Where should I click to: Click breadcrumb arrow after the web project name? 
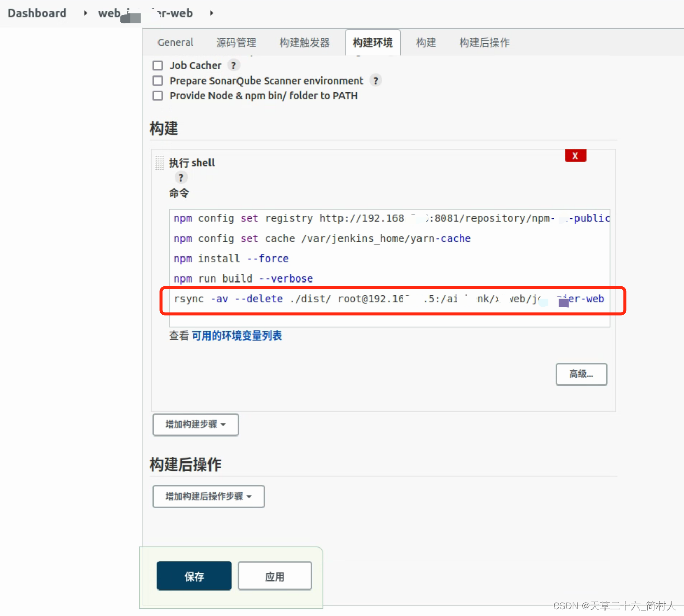211,13
